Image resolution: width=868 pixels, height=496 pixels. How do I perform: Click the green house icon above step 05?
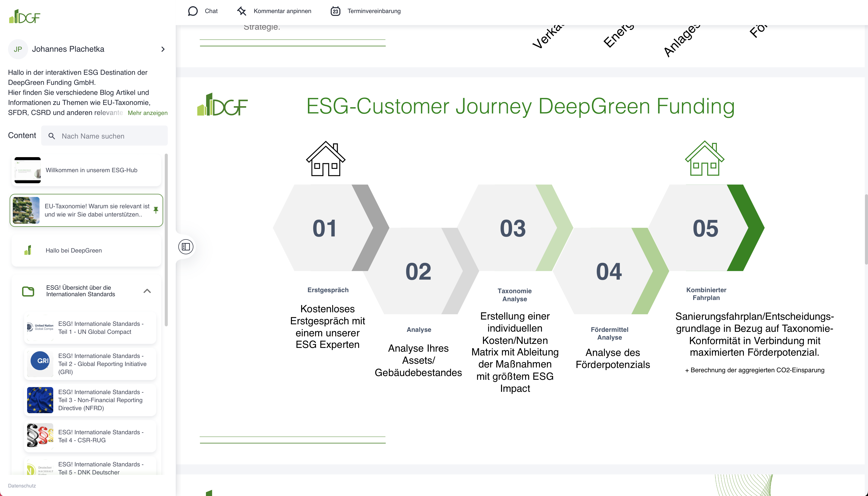click(704, 158)
